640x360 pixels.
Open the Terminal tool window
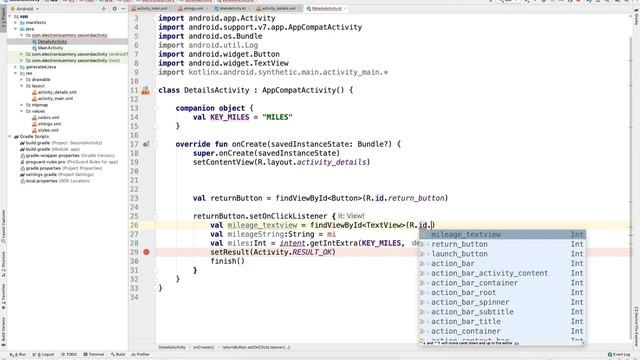93,354
